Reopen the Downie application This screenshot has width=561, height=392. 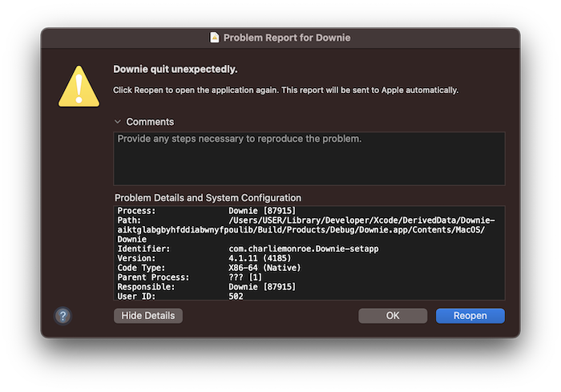[470, 316]
